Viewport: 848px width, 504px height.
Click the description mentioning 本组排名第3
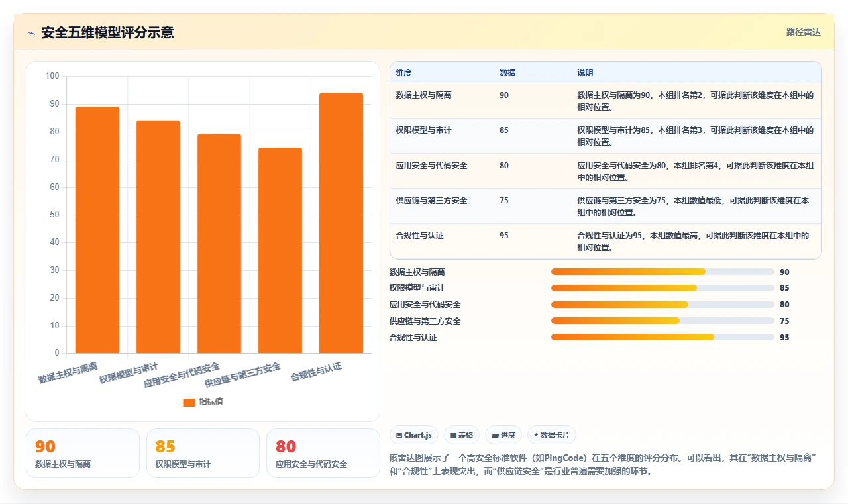point(696,136)
